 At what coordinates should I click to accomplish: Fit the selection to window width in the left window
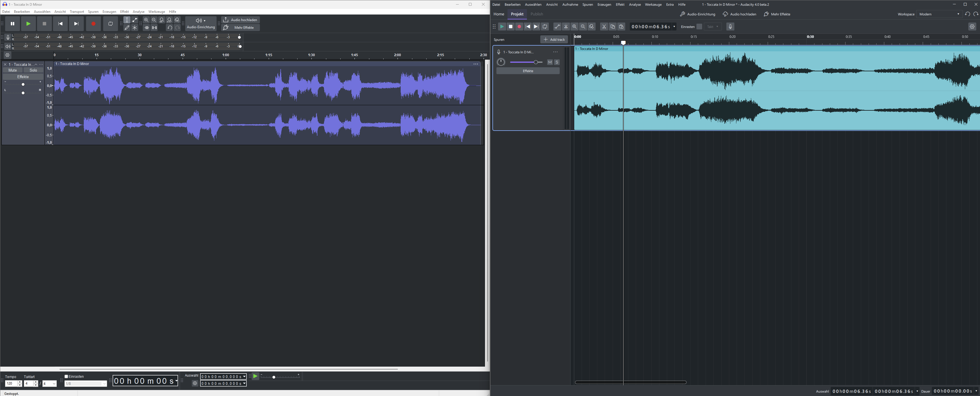[162, 20]
